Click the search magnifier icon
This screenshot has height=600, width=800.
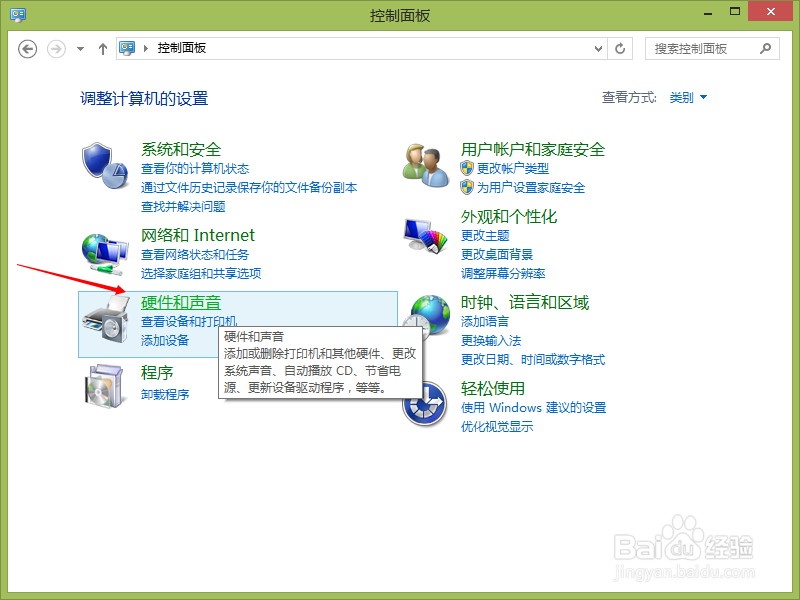pos(765,48)
